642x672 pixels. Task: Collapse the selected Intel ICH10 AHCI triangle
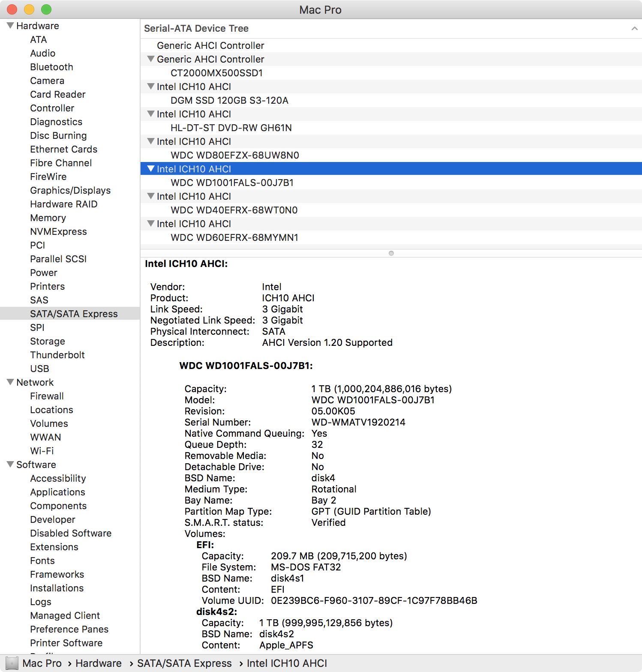151,169
